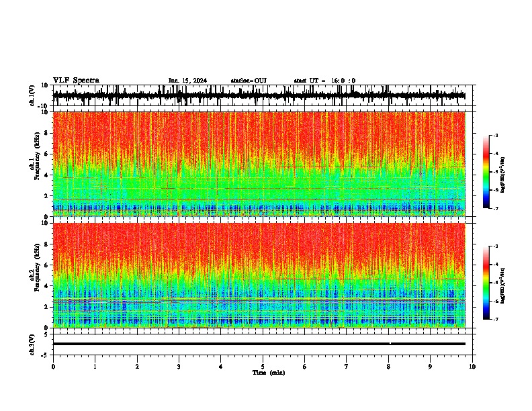The width and height of the screenshot is (532, 411).
Task: Select the "start UT = 16: 0 : 0" text
Action: [x=324, y=81]
